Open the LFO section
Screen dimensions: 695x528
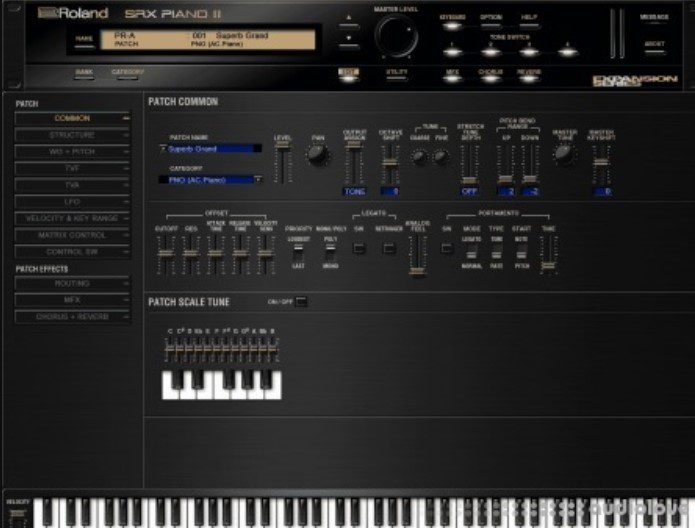click(72, 202)
